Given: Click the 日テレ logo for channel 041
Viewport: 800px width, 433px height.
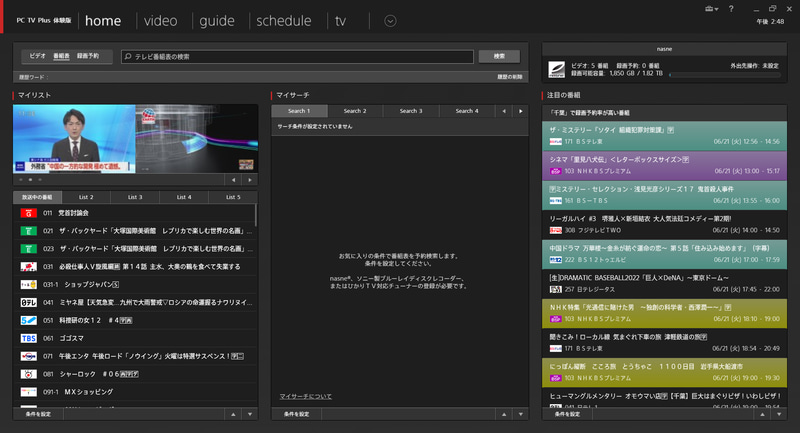Looking at the screenshot, I should 29,302.
